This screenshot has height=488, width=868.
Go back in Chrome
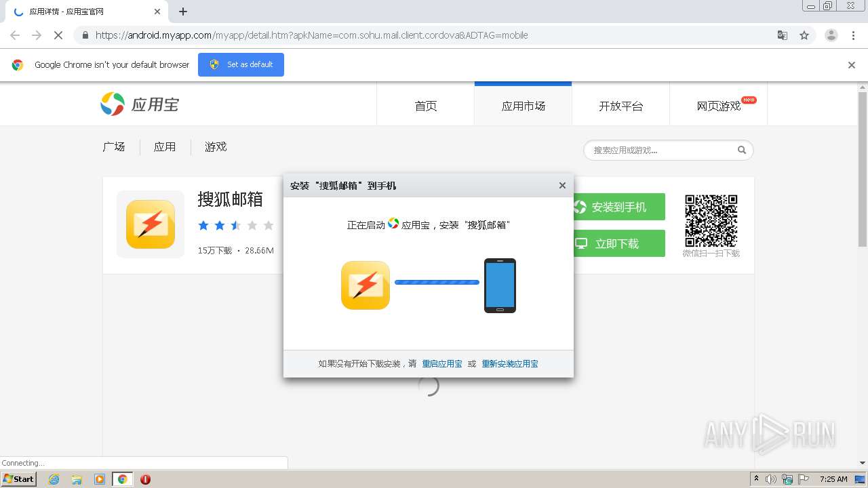pos(15,35)
